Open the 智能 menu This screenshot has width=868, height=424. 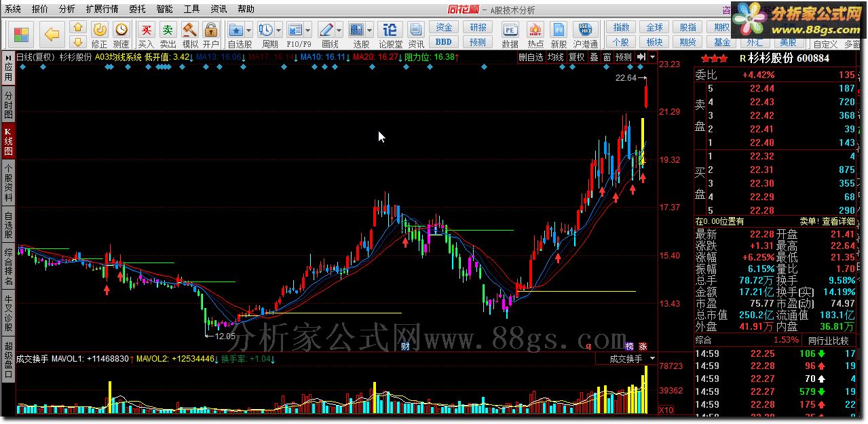click(x=164, y=9)
